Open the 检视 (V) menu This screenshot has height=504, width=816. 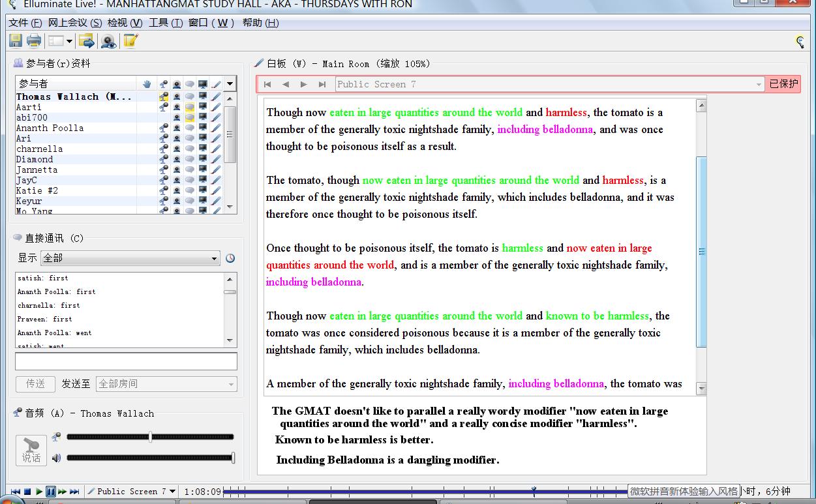(x=125, y=23)
